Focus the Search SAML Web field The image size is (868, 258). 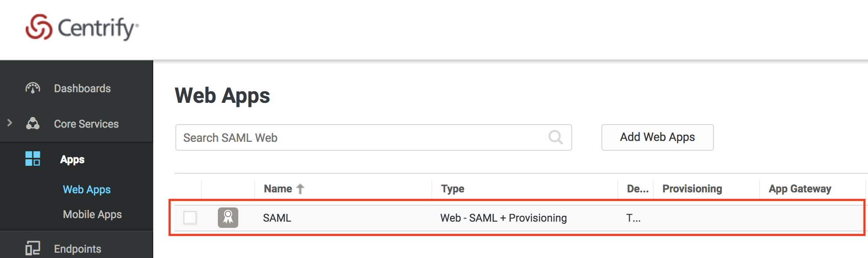pyautogui.click(x=373, y=137)
